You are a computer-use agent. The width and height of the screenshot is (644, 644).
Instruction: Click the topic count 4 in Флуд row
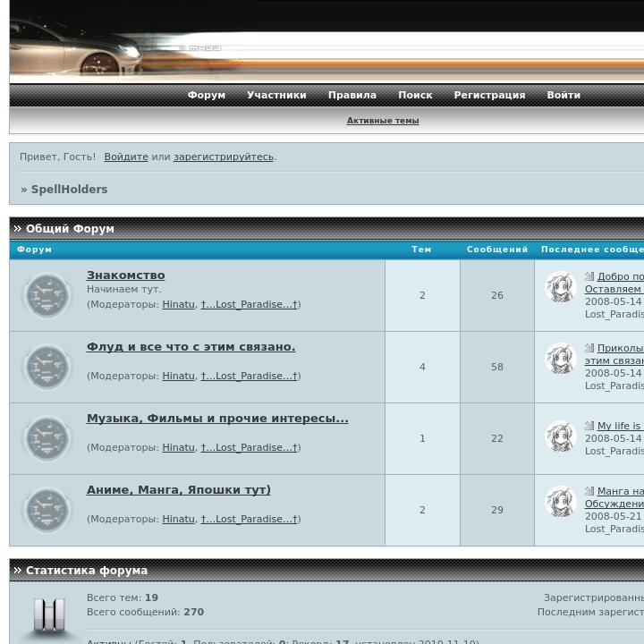tap(422, 367)
